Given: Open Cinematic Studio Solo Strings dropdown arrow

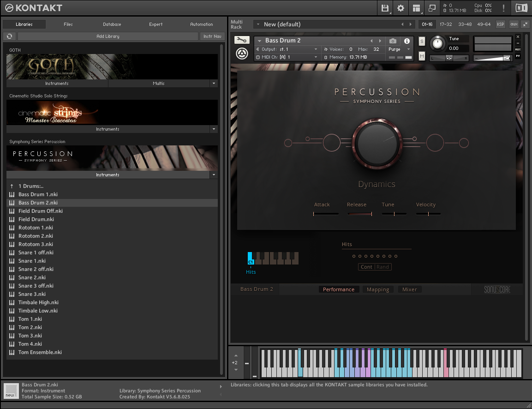Looking at the screenshot, I should pyautogui.click(x=214, y=129).
